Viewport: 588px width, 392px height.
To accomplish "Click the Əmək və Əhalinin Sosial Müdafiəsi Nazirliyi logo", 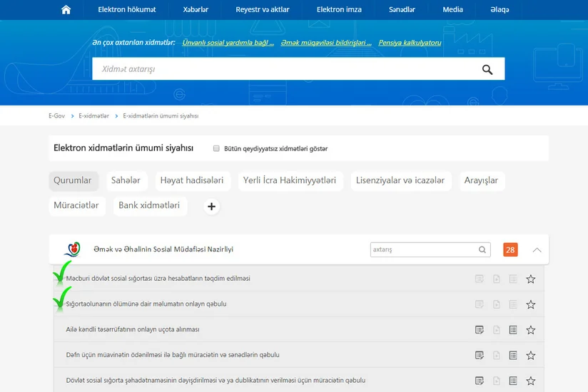I will [73, 249].
